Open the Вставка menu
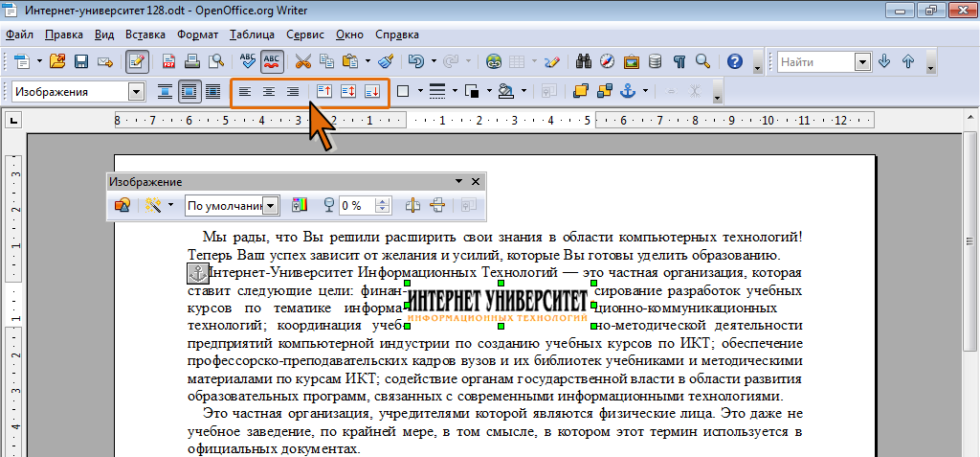980x457 pixels. tap(145, 34)
